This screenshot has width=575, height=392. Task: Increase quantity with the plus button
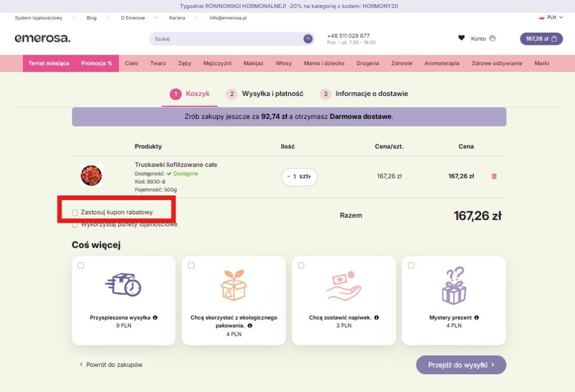pyautogui.click(x=309, y=176)
